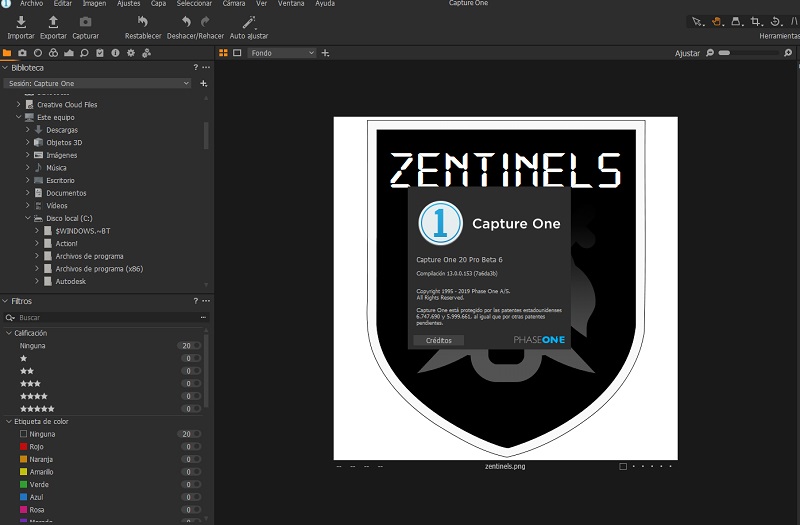This screenshot has height=525, width=800.
Task: Click the Importar toolbar icon
Action: (20, 22)
